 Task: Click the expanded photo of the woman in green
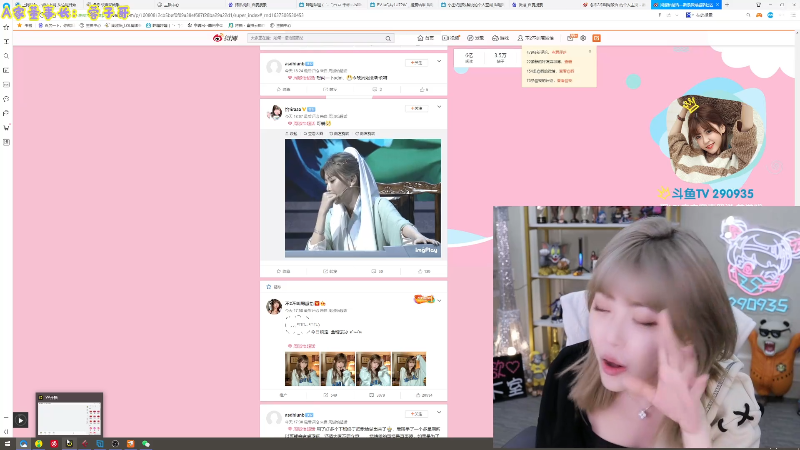[x=363, y=198]
